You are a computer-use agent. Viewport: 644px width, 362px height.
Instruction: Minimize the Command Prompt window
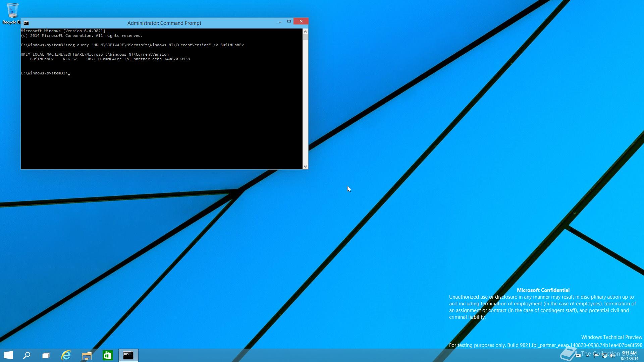[280, 22]
